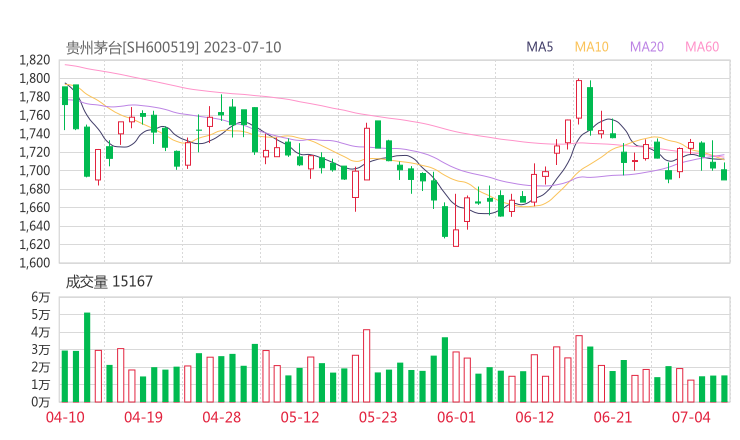
Task: Click the 2万 volume axis label
Action: pos(41,367)
